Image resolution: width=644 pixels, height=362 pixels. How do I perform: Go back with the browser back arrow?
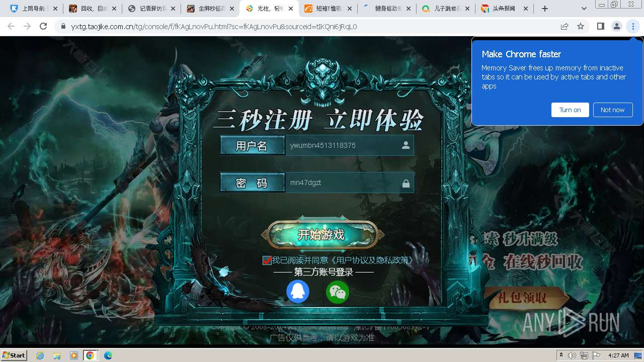point(11,26)
